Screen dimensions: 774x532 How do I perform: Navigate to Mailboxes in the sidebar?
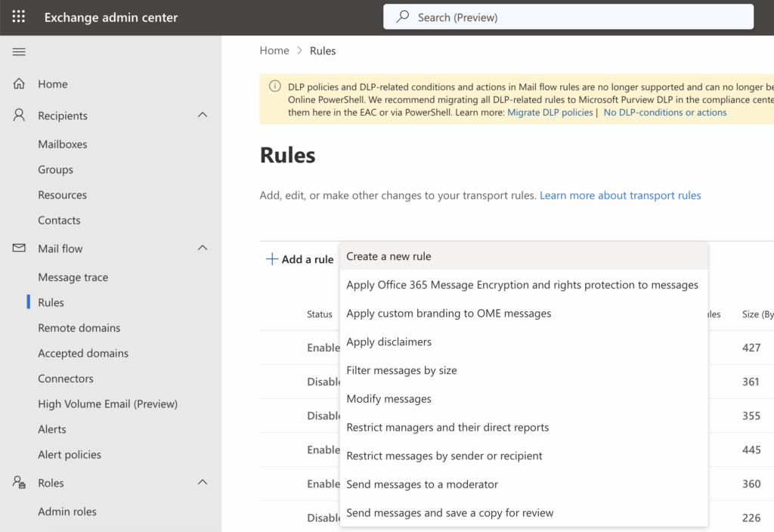click(x=63, y=144)
